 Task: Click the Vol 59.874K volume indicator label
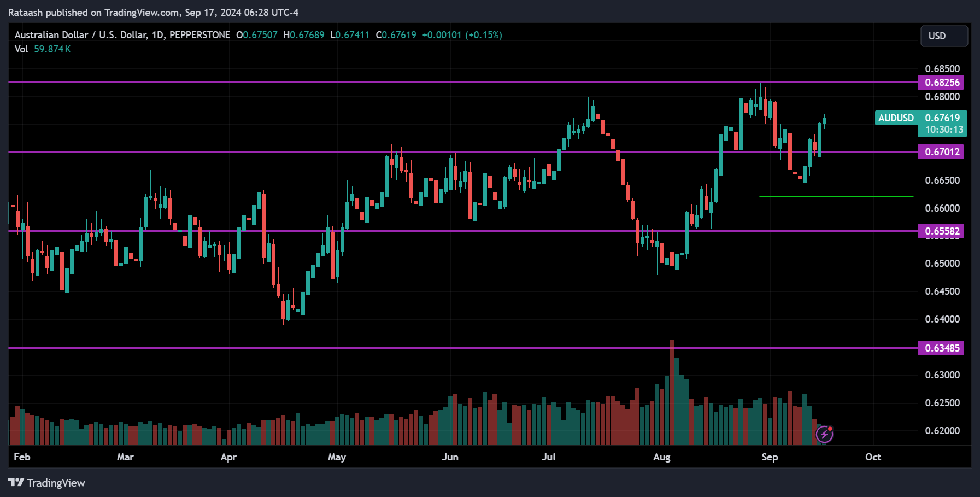[43, 49]
